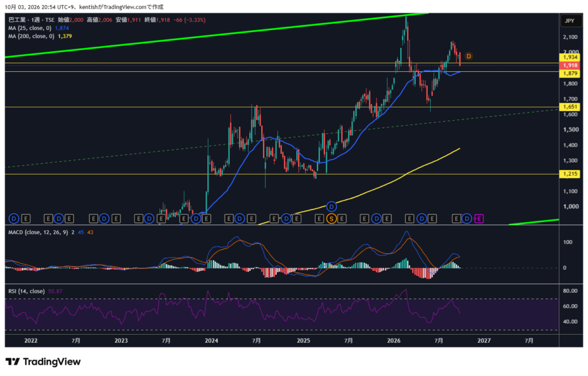Click the 2023 time axis label
The image size is (588, 376).
(x=121, y=341)
